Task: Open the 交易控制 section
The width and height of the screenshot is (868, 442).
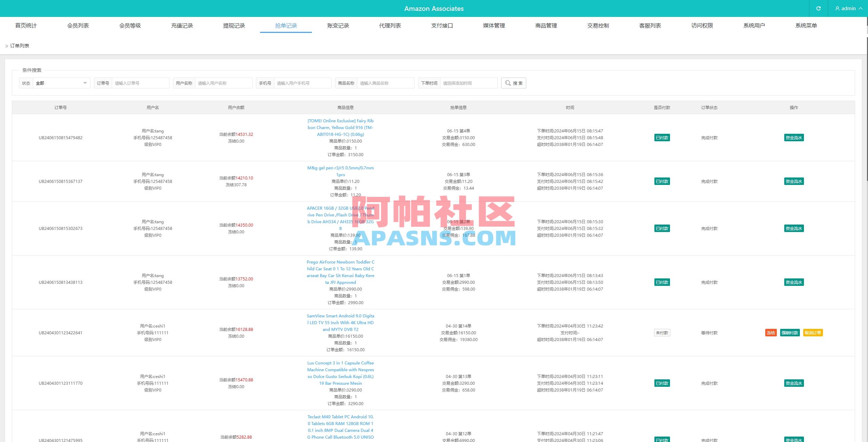Action: (598, 25)
